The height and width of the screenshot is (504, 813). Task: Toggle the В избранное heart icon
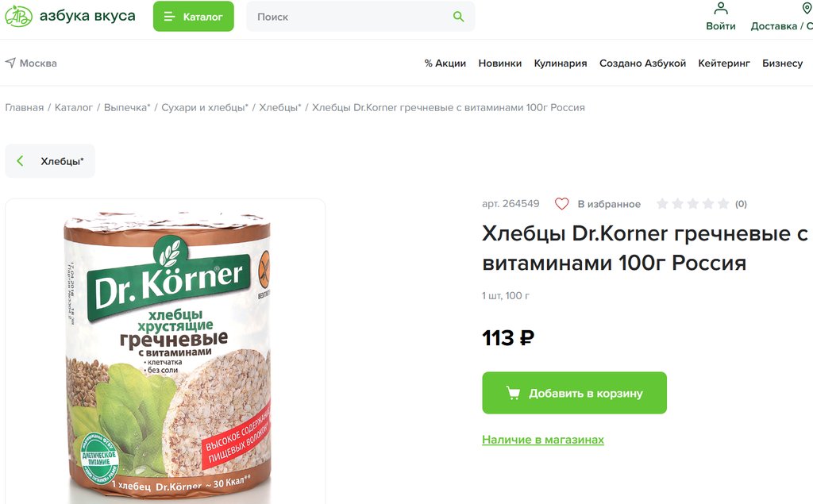pos(562,204)
